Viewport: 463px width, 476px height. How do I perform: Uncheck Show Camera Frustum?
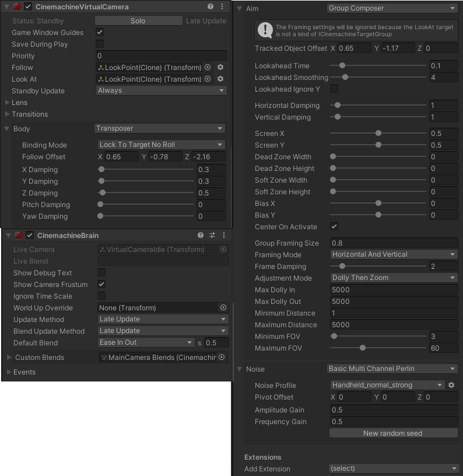101,284
